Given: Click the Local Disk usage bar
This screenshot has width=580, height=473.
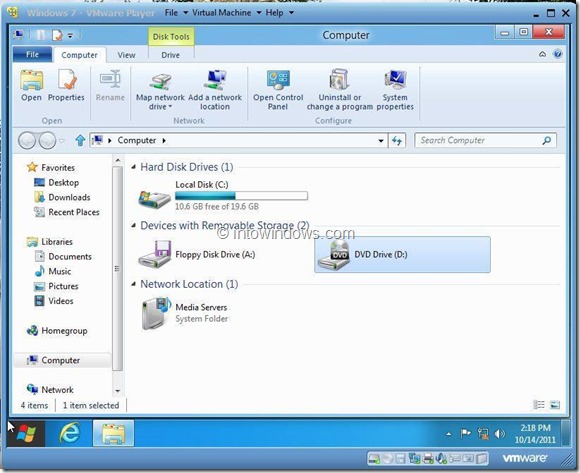Looking at the screenshot, I should coord(241,196).
